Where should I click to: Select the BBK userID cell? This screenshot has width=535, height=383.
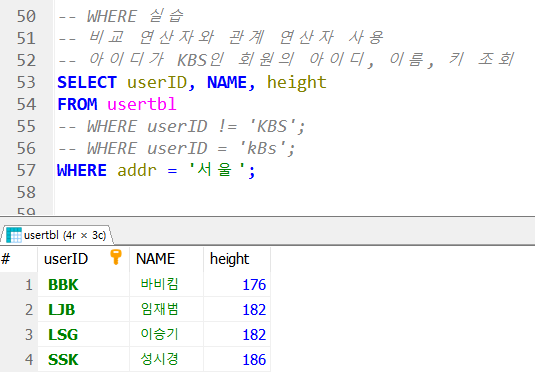(84, 285)
